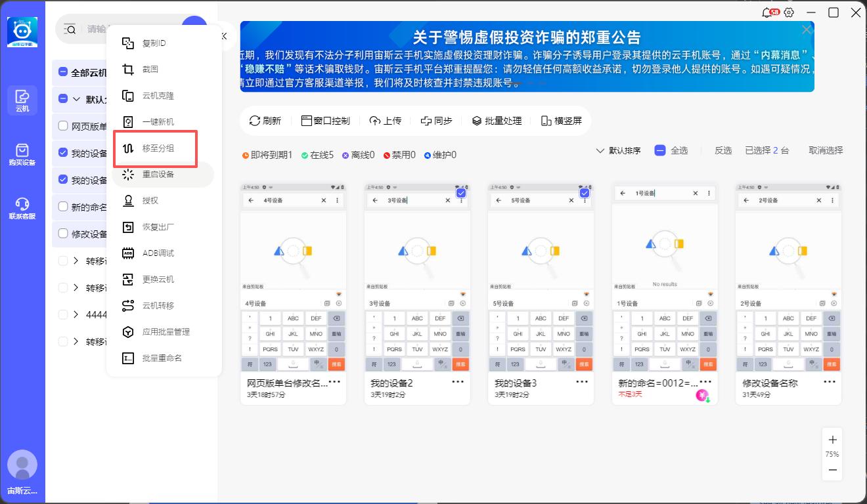Image resolution: width=867 pixels, height=504 pixels.
Task: Open the 我的设备2 device screen thumbnail
Action: (x=417, y=278)
